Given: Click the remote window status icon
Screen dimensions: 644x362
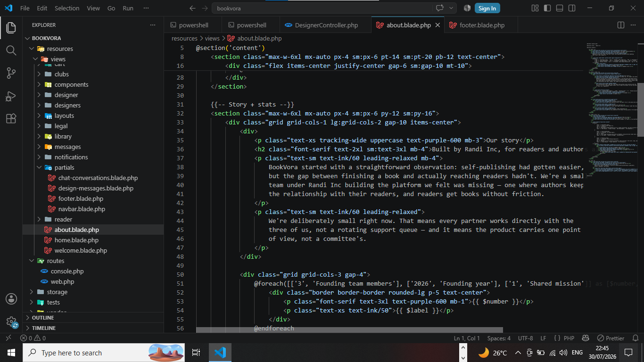Looking at the screenshot, I should [8, 338].
